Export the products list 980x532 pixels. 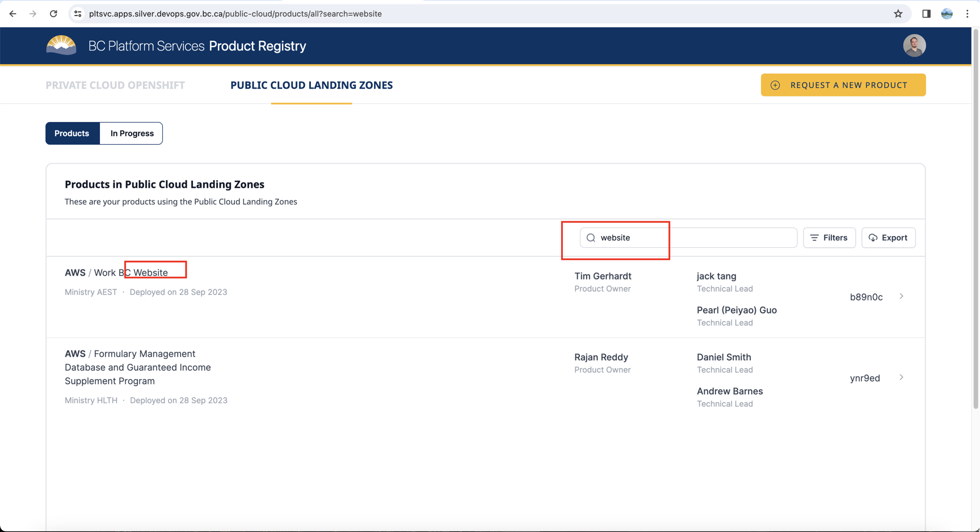tap(888, 238)
